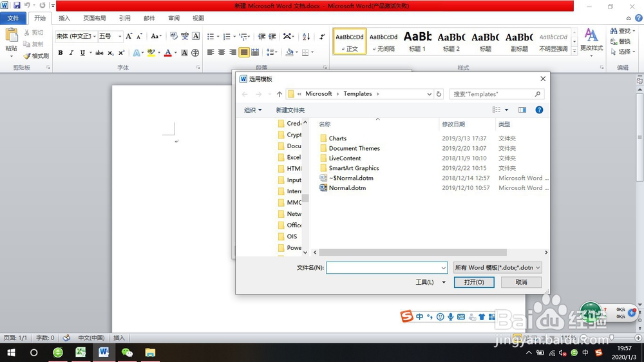644x362 pixels.
Task: Switch to the 视图 View tab
Action: (x=198, y=18)
